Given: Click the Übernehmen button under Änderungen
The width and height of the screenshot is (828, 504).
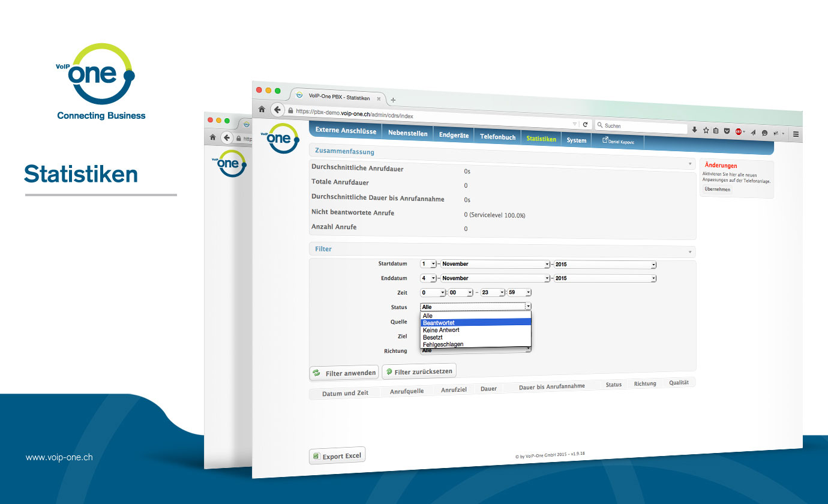Looking at the screenshot, I should tap(718, 189).
